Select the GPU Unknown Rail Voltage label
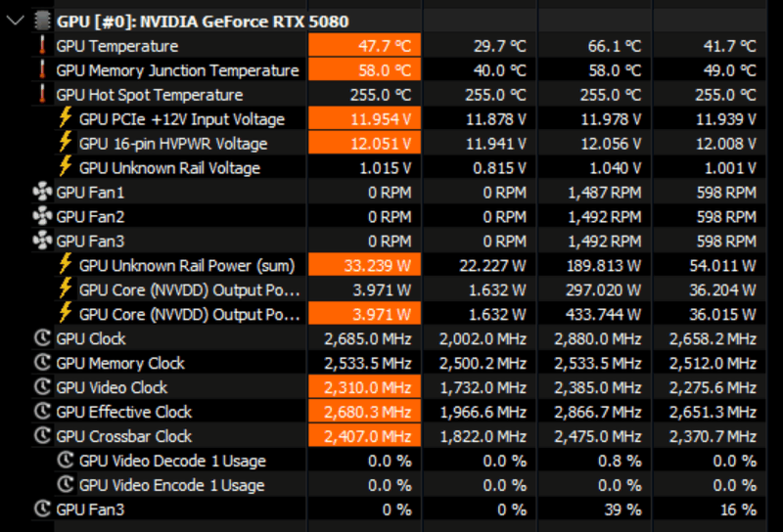Image resolution: width=783 pixels, height=532 pixels. click(x=169, y=168)
